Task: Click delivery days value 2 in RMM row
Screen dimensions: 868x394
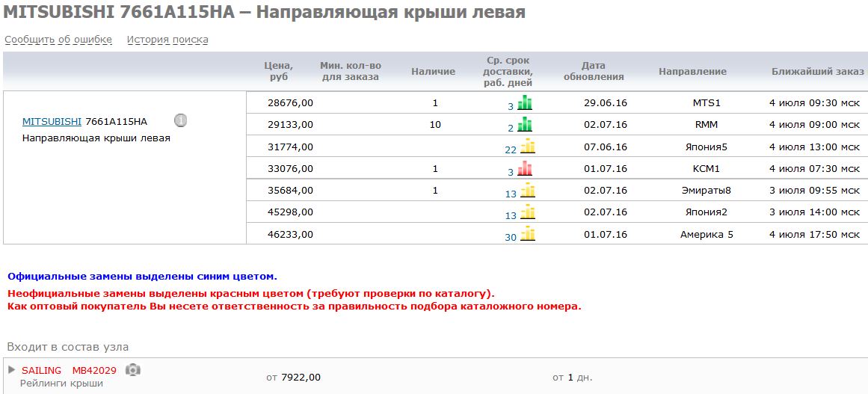Action: point(511,129)
